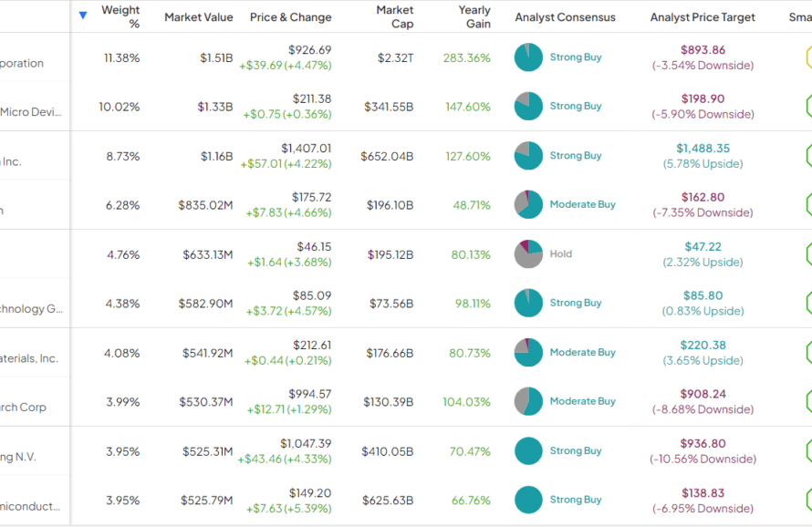Click the consensus pie icon for $926.69 stock
Viewport: 812px width, 527px height.
point(528,57)
